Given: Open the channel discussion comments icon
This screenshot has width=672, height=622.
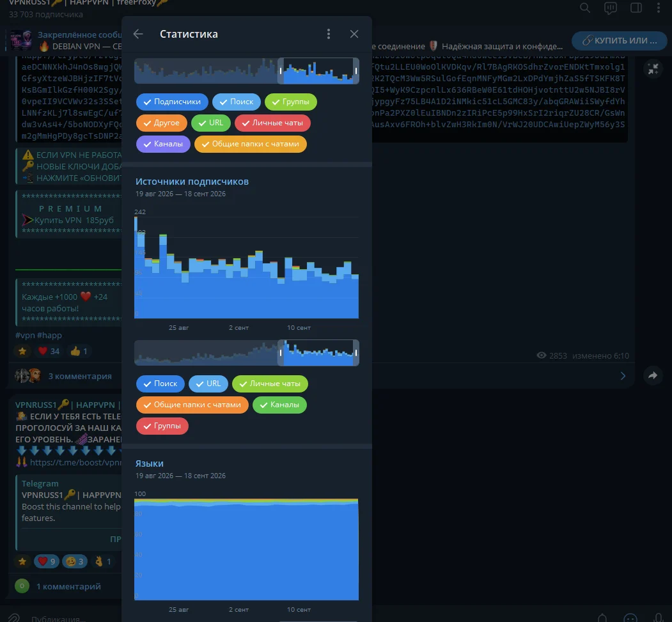Looking at the screenshot, I should (610, 8).
